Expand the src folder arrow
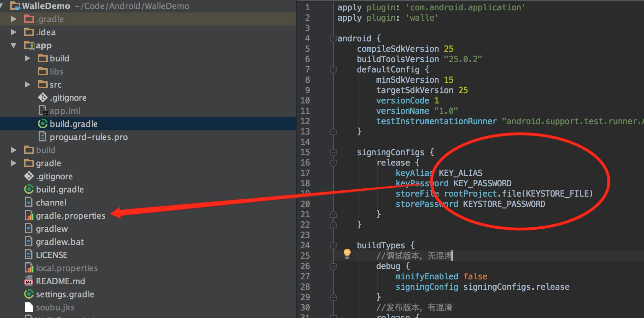Image resolution: width=644 pixels, height=318 pixels. pyautogui.click(x=27, y=85)
